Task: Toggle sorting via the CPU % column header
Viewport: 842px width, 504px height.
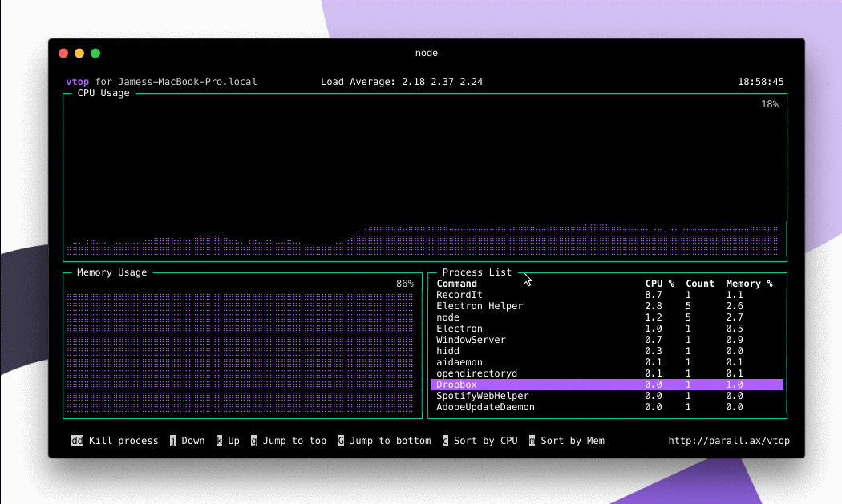Action: point(658,283)
